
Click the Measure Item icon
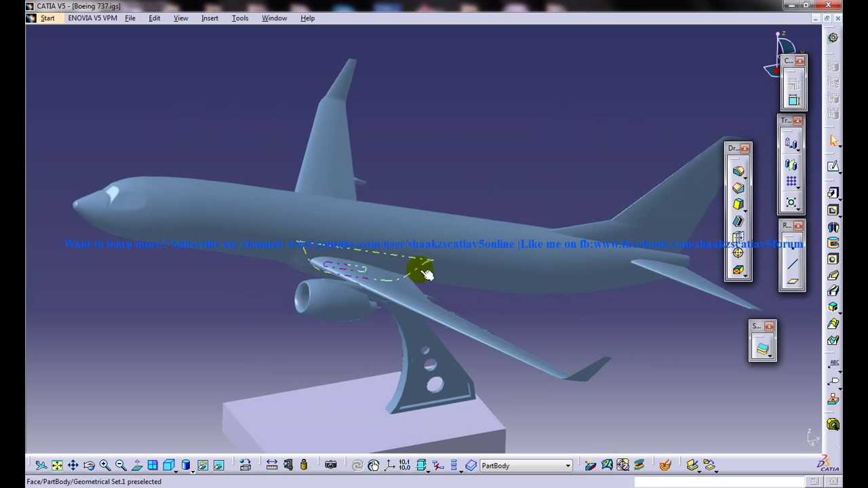click(288, 466)
